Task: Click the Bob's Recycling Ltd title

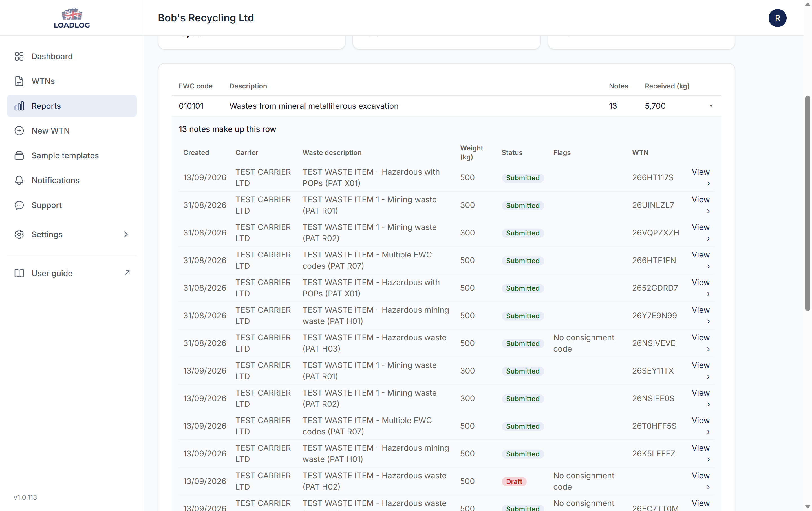Action: (x=206, y=18)
